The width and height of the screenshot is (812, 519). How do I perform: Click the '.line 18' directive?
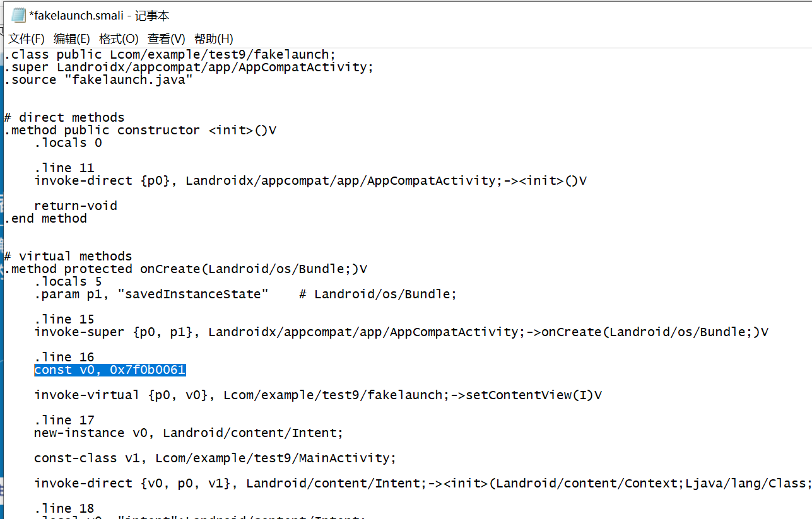tap(64, 508)
